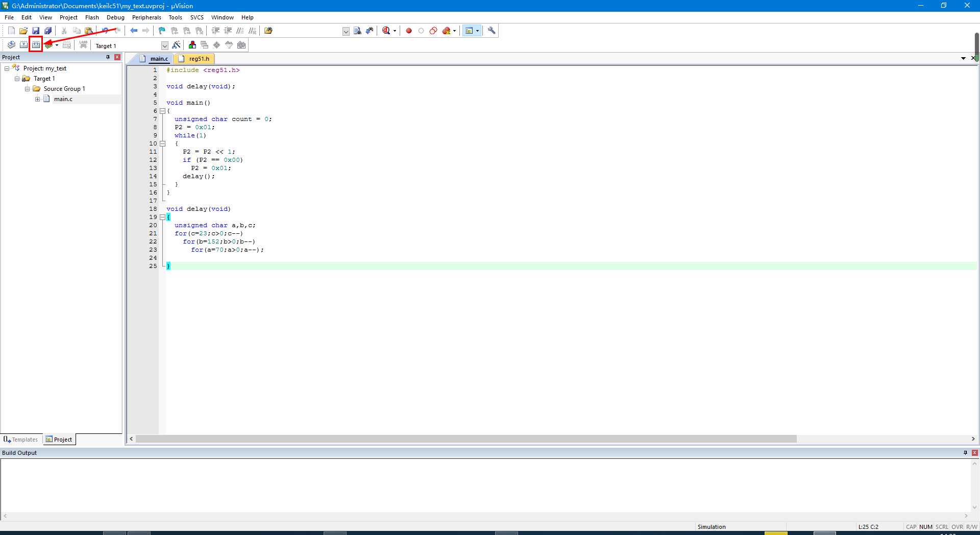
Task: Insert bookmark using blue flag icon
Action: tap(162, 31)
